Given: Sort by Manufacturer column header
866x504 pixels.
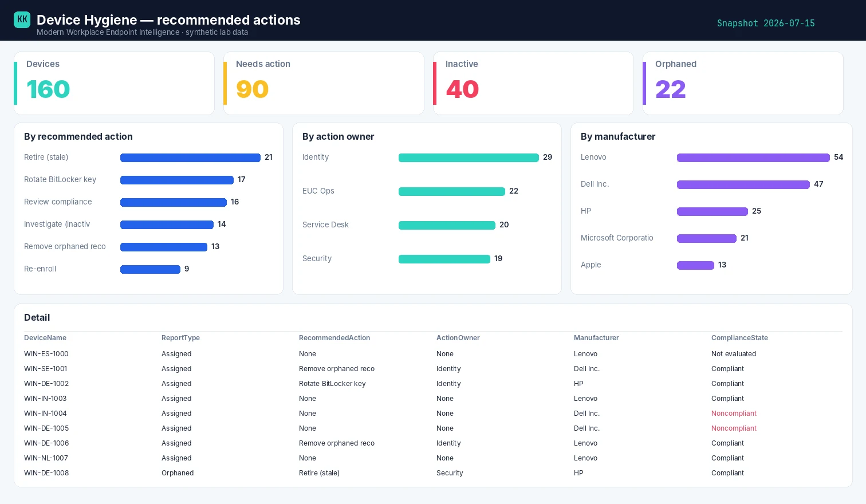Looking at the screenshot, I should 596,338.
